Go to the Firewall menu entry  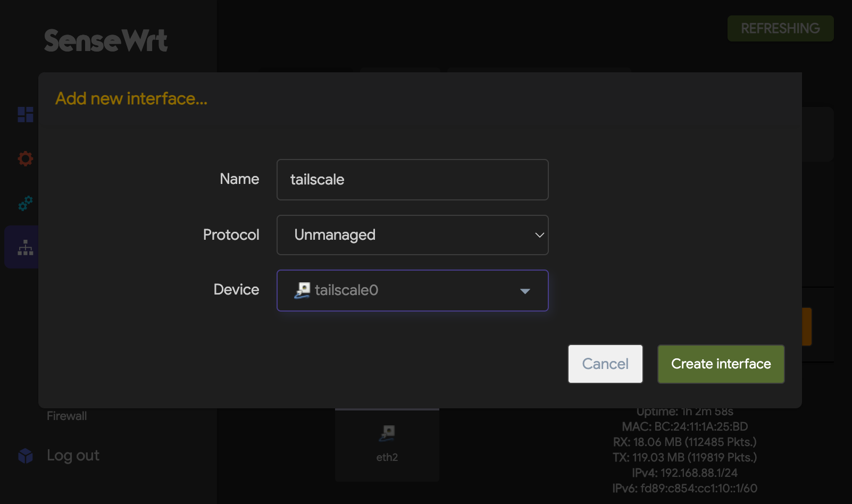point(66,416)
